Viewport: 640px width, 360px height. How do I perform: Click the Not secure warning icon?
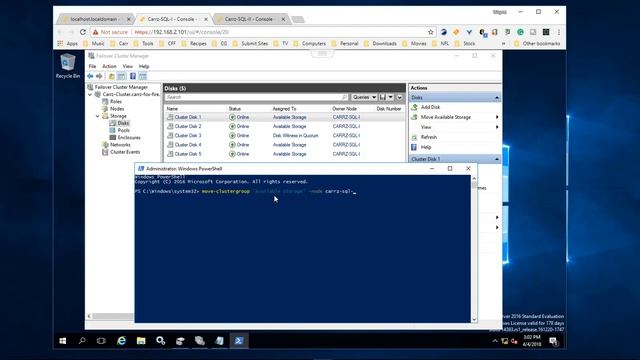click(x=96, y=32)
